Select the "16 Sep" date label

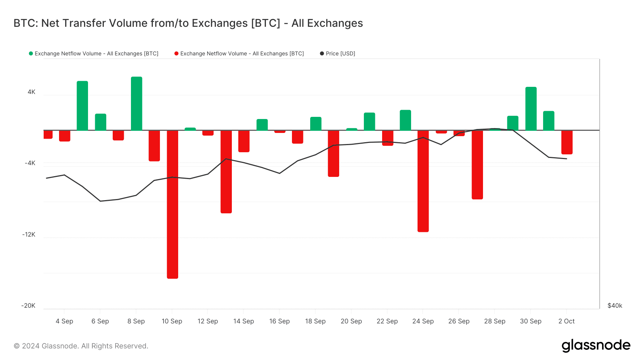(x=279, y=321)
